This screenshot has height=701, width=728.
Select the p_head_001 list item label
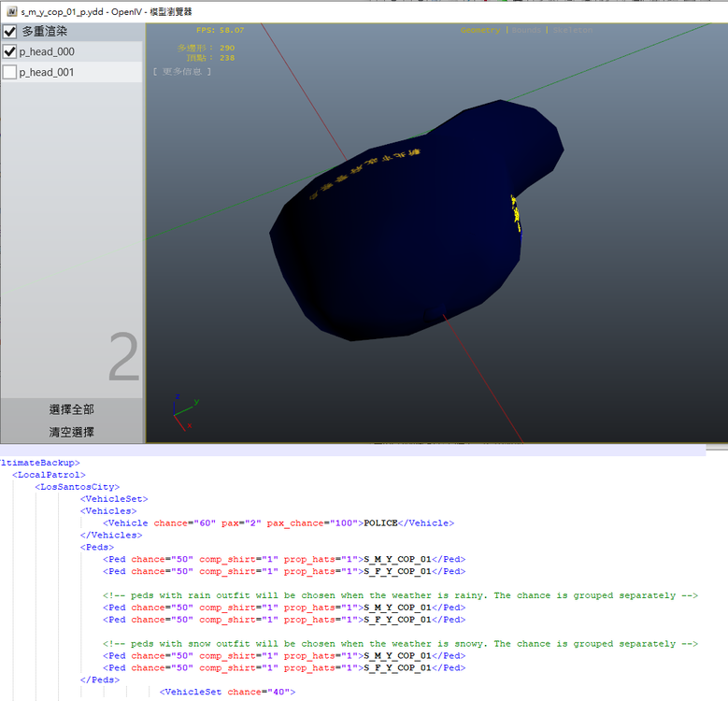pyautogui.click(x=47, y=72)
